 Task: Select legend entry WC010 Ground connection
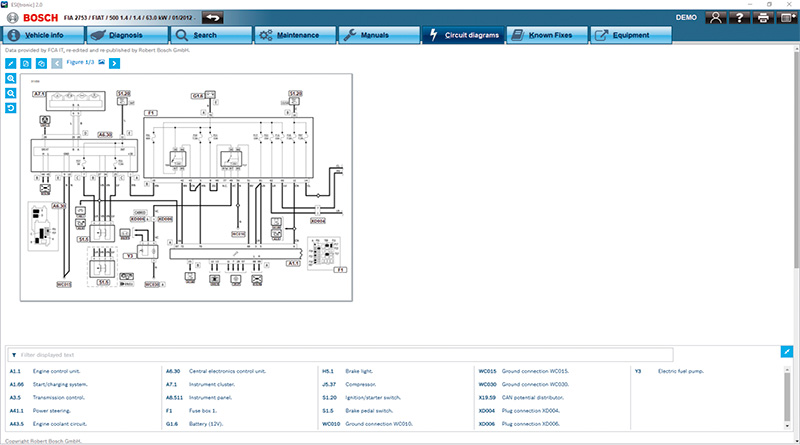pos(367,424)
